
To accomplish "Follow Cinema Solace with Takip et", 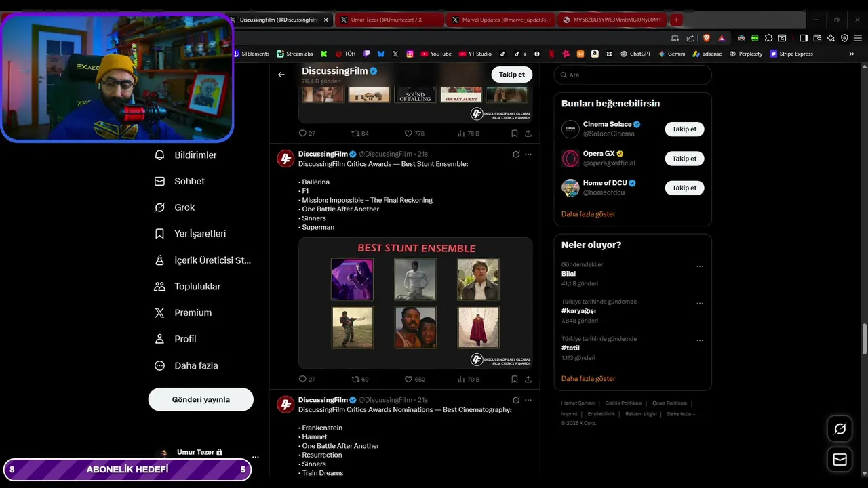I will [684, 129].
